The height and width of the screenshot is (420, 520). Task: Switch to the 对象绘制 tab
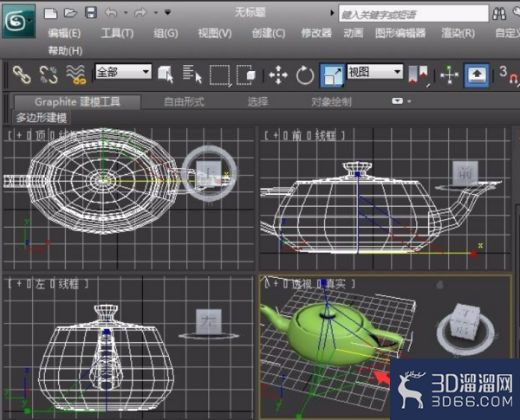[331, 102]
